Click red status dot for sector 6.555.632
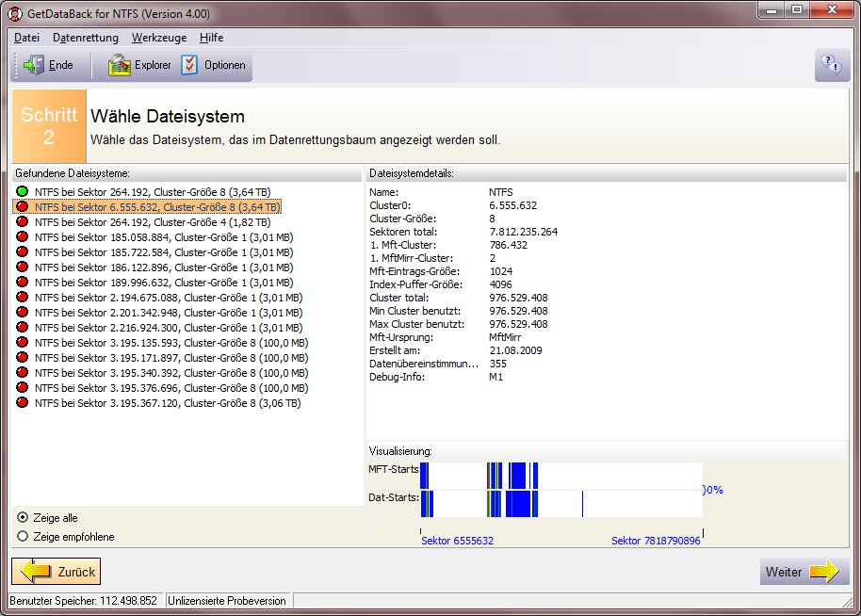The width and height of the screenshot is (861, 616). pos(22,207)
